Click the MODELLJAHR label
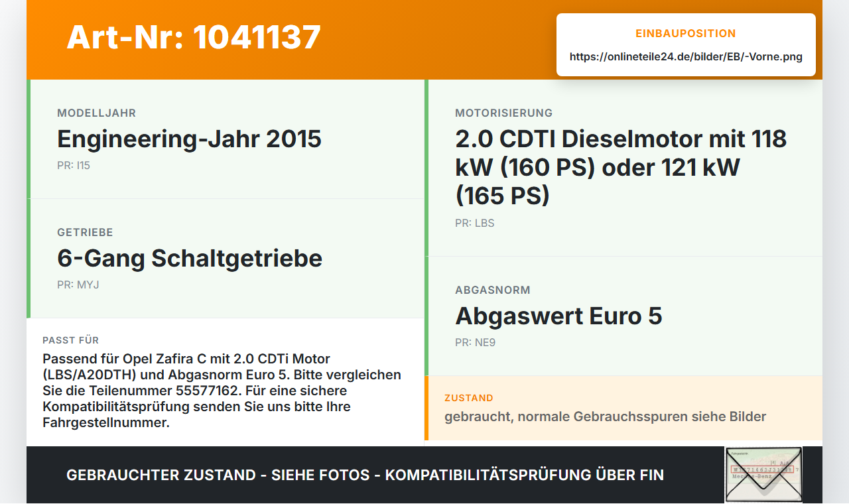The image size is (849, 504). coord(97,113)
